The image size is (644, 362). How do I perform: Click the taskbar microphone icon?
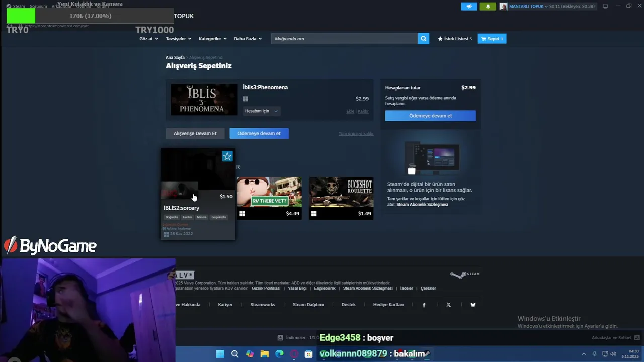594,354
